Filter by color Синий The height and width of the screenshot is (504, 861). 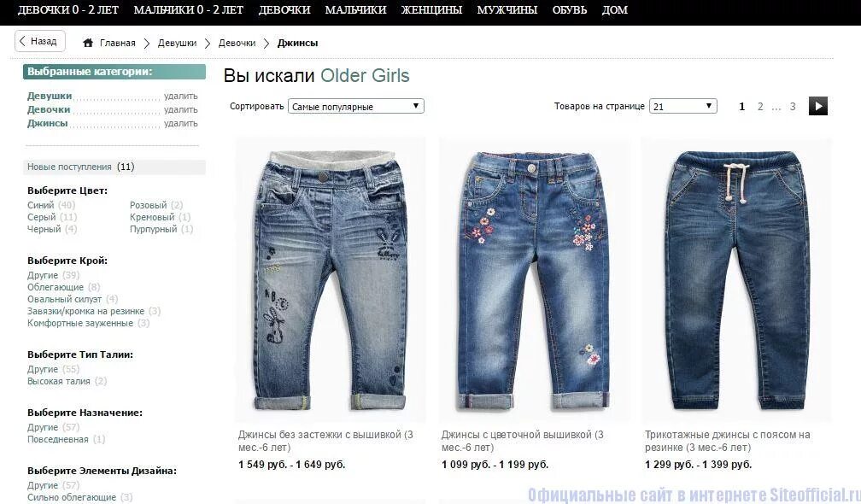coord(41,205)
